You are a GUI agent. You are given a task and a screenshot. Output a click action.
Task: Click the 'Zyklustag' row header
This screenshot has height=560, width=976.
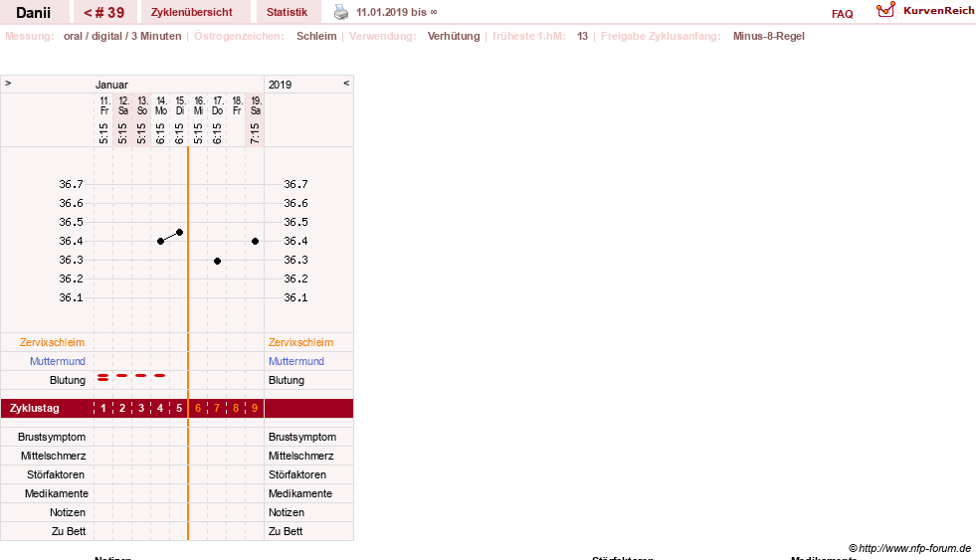[x=34, y=408]
